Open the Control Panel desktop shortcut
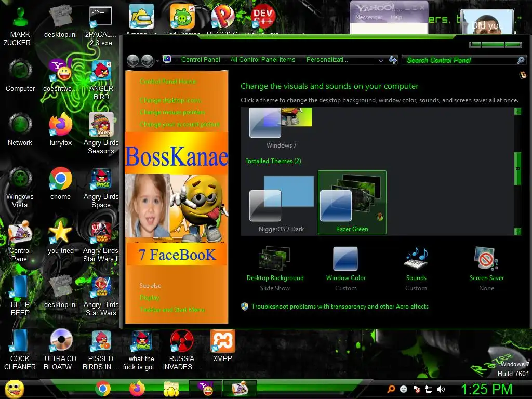Image resolution: width=532 pixels, height=399 pixels. [20, 242]
